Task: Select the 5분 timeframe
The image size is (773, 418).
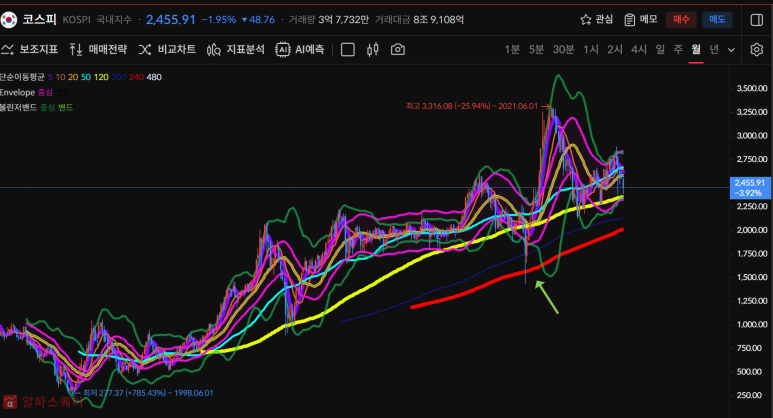Action: pos(536,49)
